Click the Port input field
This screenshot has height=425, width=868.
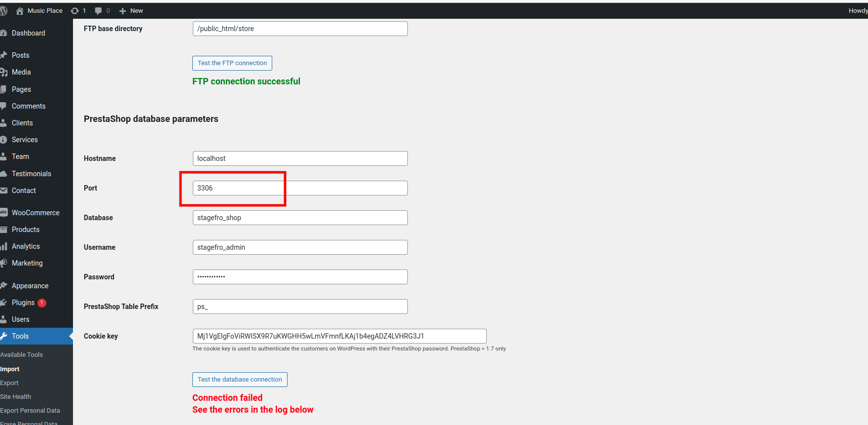(300, 188)
